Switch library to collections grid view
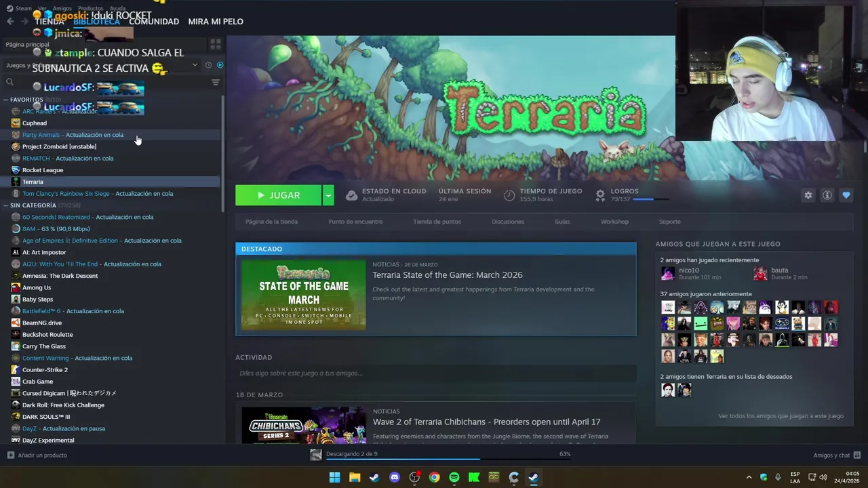The image size is (868, 488). (216, 44)
